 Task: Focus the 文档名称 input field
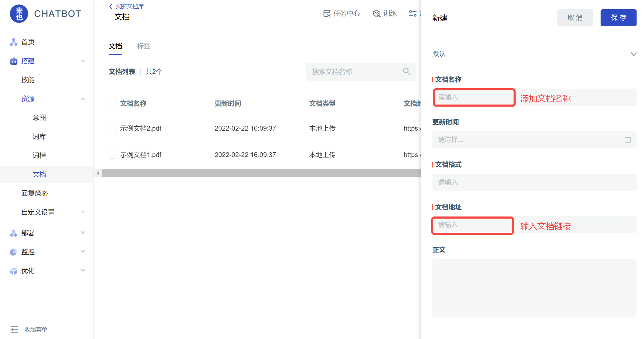click(x=534, y=97)
